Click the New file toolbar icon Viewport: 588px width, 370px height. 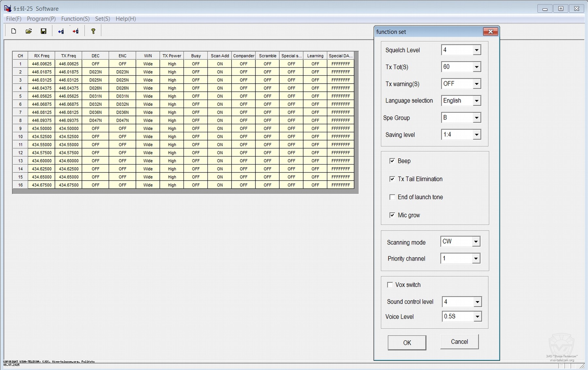[14, 31]
